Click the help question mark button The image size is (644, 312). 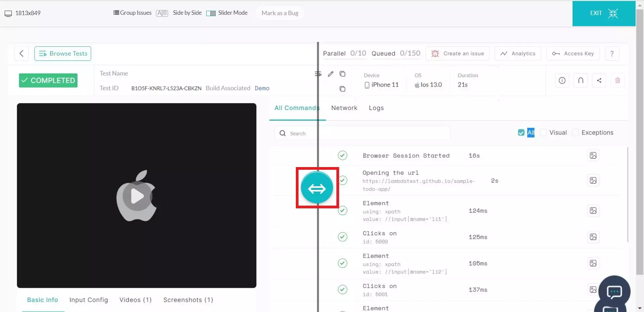point(612,54)
